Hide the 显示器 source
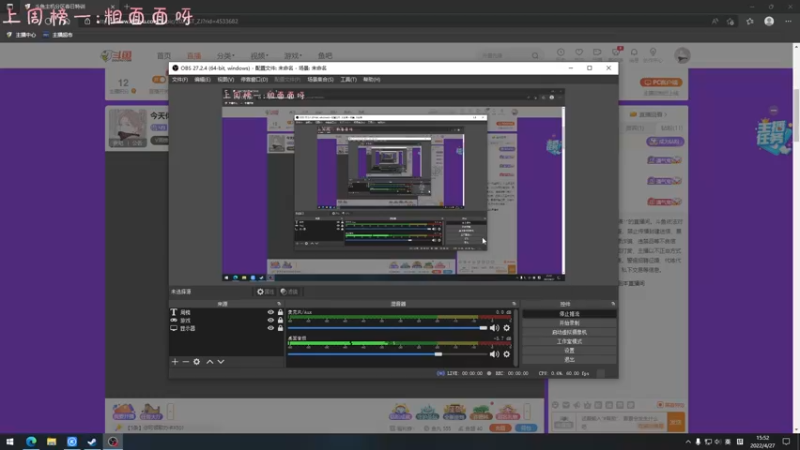 click(270, 328)
